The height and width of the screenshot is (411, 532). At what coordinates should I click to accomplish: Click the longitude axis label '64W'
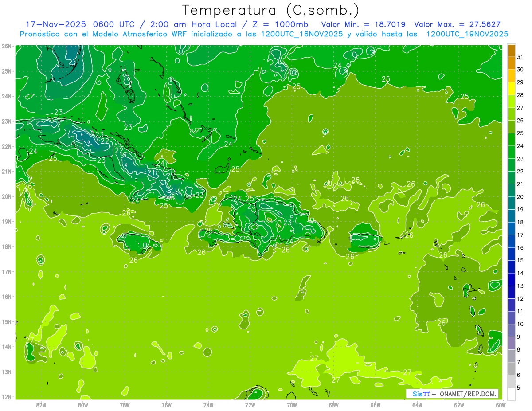(417, 405)
